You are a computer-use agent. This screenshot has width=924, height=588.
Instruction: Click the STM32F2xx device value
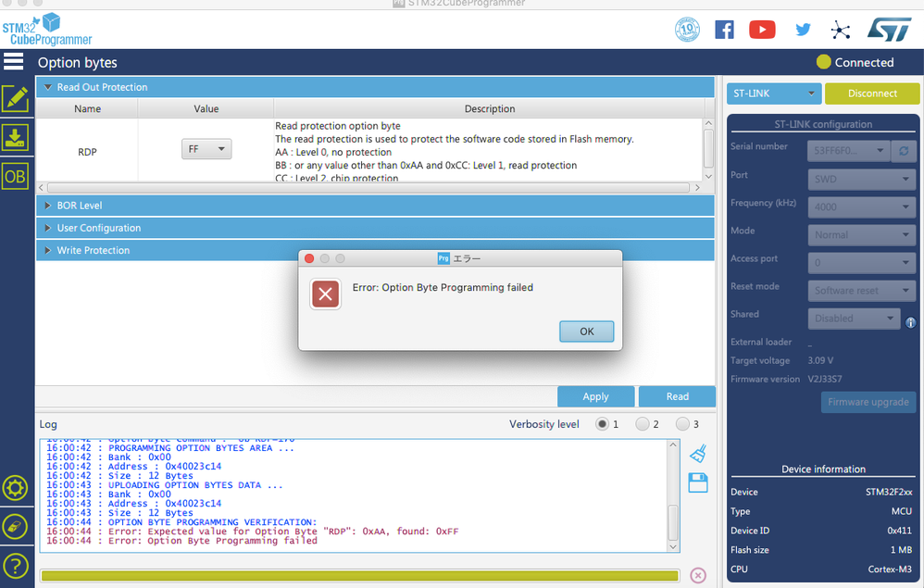click(889, 492)
